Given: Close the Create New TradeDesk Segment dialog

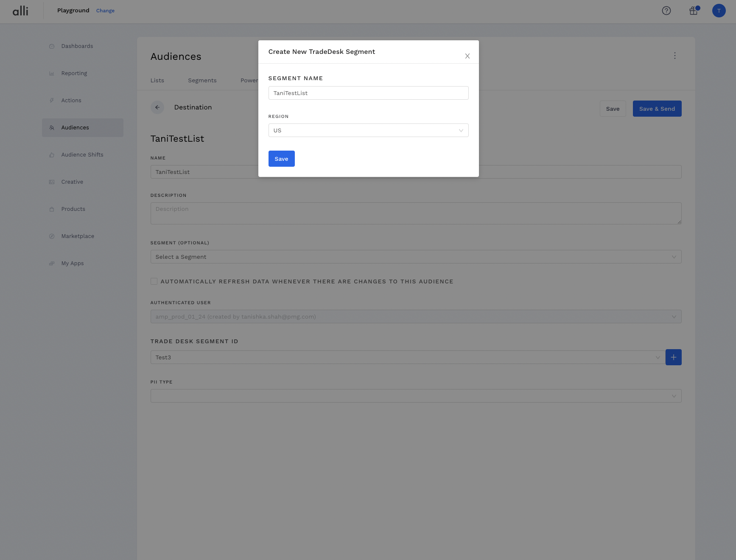Looking at the screenshot, I should [x=467, y=56].
